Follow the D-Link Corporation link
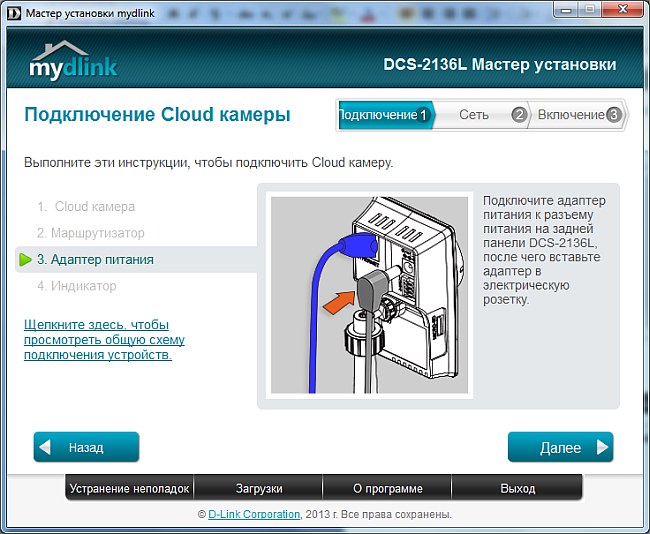Image resolution: width=650 pixels, height=534 pixels. coord(253,514)
